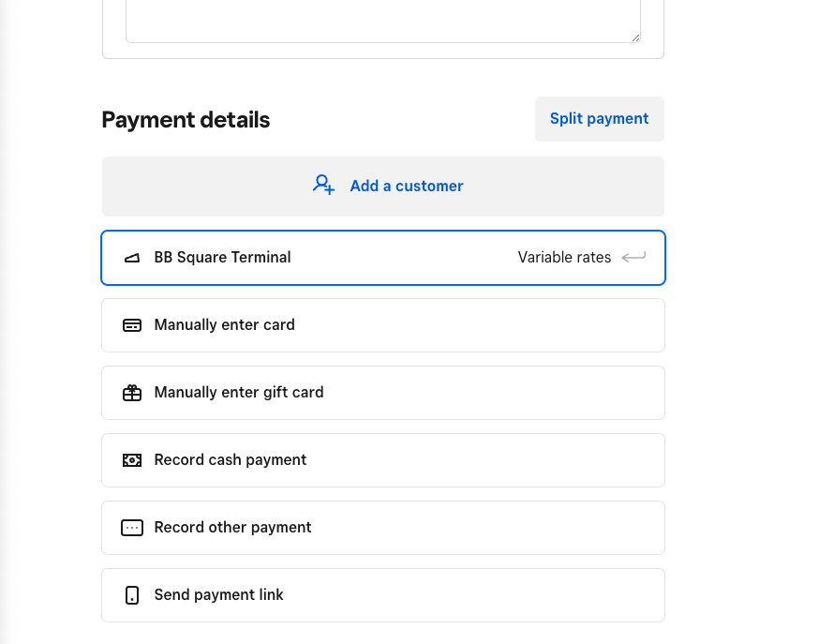Viewport: 834px width, 644px height.
Task: Click the cash banknote icon
Action: click(x=132, y=460)
